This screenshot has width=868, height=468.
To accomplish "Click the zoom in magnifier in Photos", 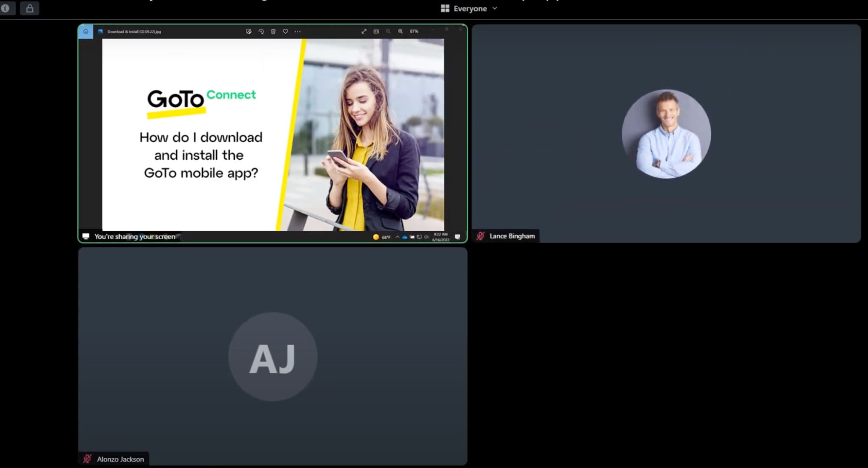I will point(400,31).
